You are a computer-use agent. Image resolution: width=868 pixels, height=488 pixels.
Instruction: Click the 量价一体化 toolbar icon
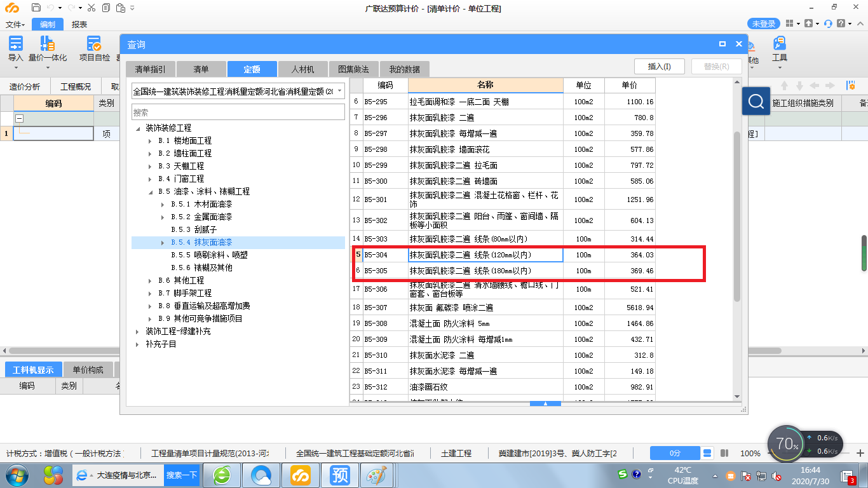click(x=48, y=43)
